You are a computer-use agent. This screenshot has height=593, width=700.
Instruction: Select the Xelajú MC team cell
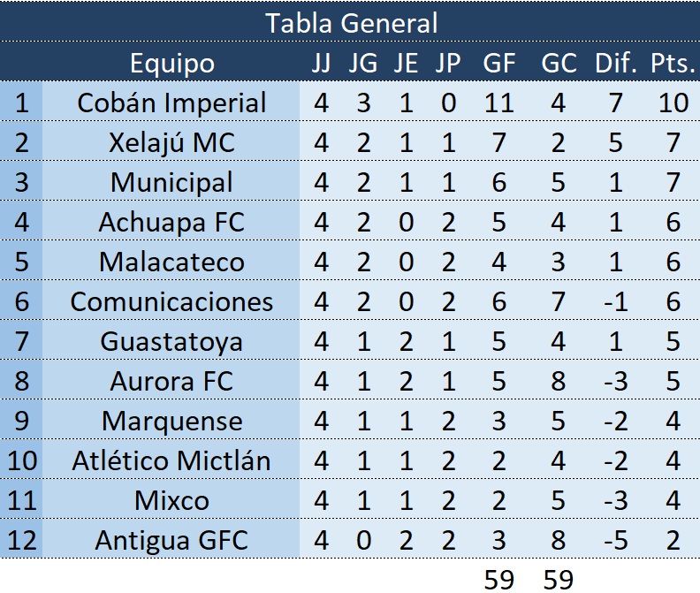pos(171,142)
